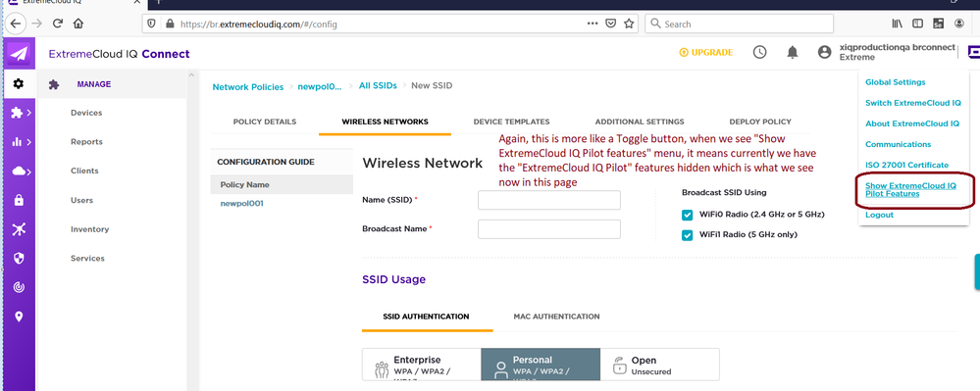Viewport: 980px width, 391px height.
Task: Select the Open Unsecured authentication option
Action: point(660,365)
